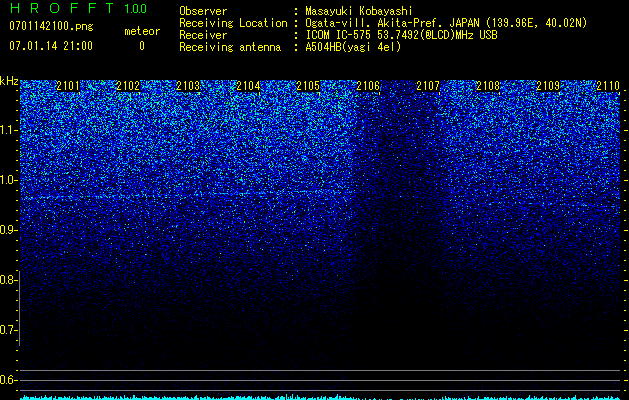Click the date stamp 07.01.14 21:00
The image size is (629, 400).
pos(51,46)
